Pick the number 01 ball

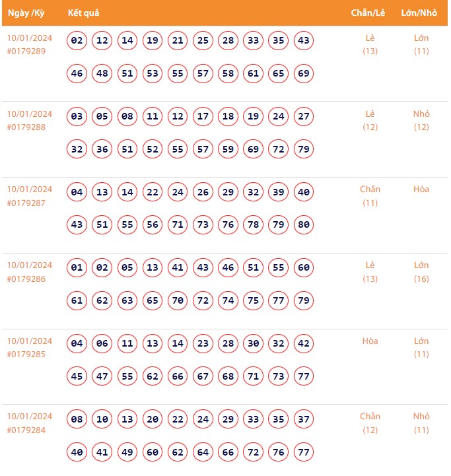coord(77,268)
